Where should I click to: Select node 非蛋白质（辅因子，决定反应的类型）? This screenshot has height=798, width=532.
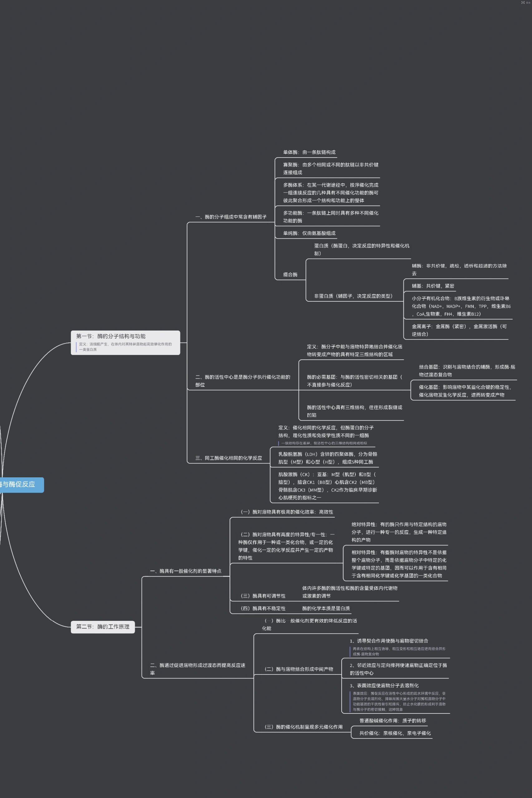(353, 296)
